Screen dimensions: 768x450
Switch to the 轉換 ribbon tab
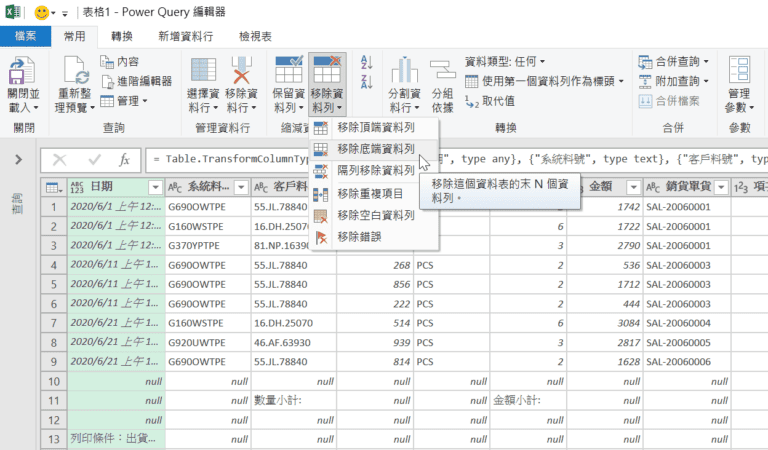tap(122, 35)
